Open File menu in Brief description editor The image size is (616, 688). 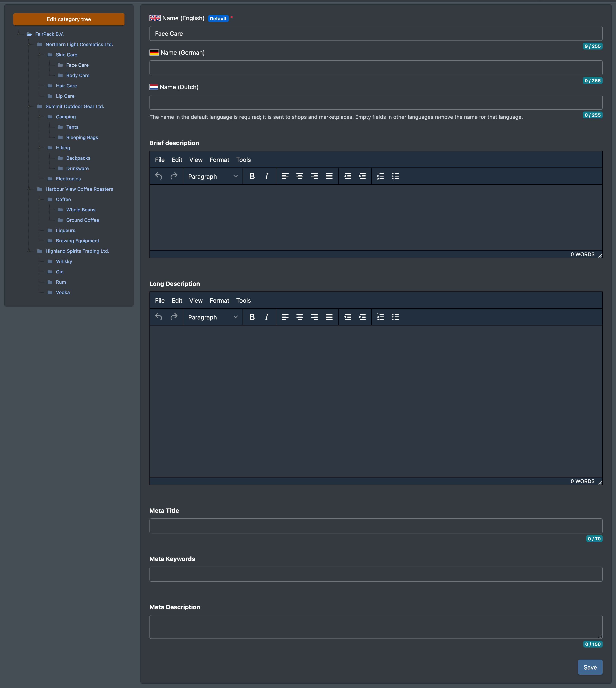[160, 160]
